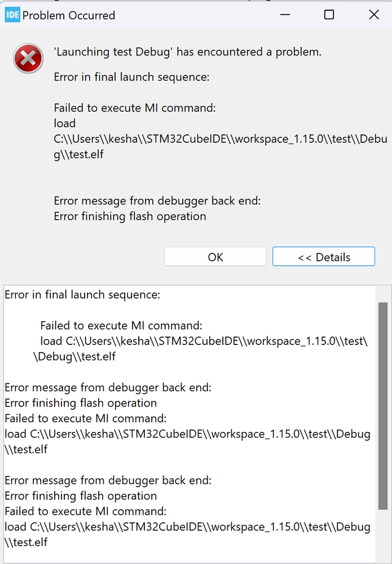Click 'Failed to execute MI command:' above OK button
Image resolution: width=392 pixels, height=564 pixels.
click(135, 108)
